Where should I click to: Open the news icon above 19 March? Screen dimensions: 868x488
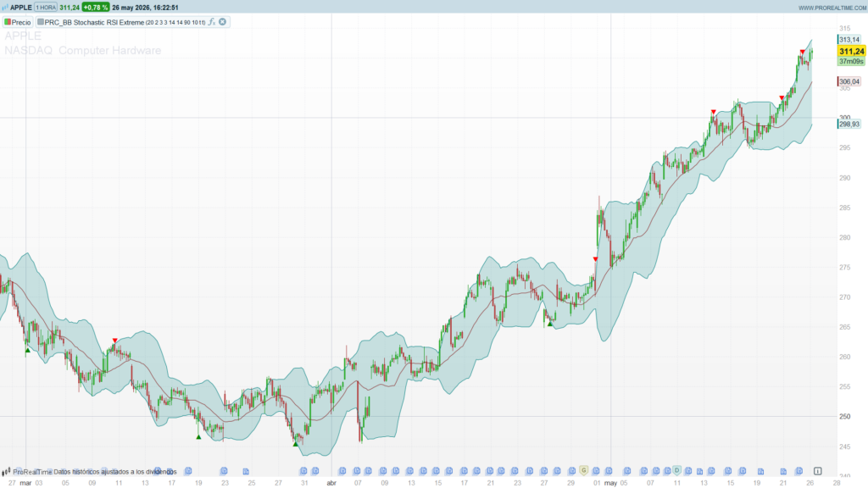coord(188,471)
